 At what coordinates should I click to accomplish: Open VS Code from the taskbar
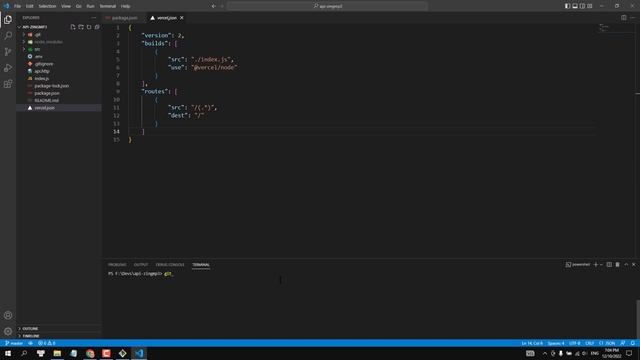[x=139, y=353]
